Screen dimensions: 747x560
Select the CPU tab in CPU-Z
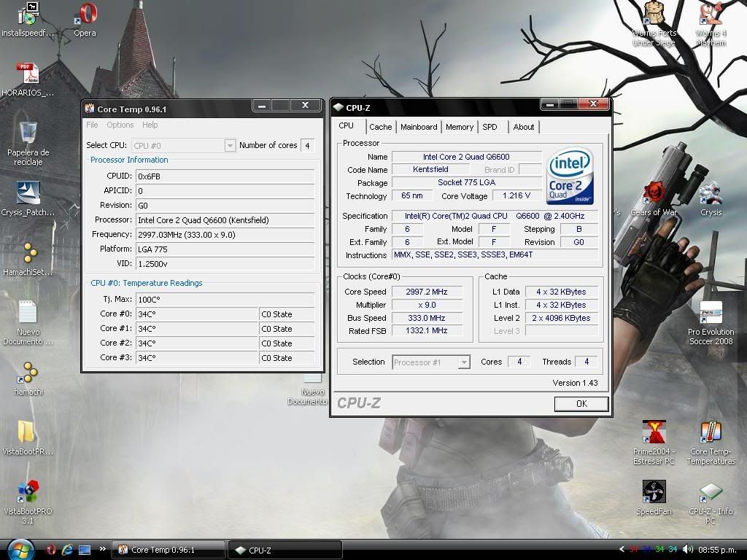coord(347,126)
